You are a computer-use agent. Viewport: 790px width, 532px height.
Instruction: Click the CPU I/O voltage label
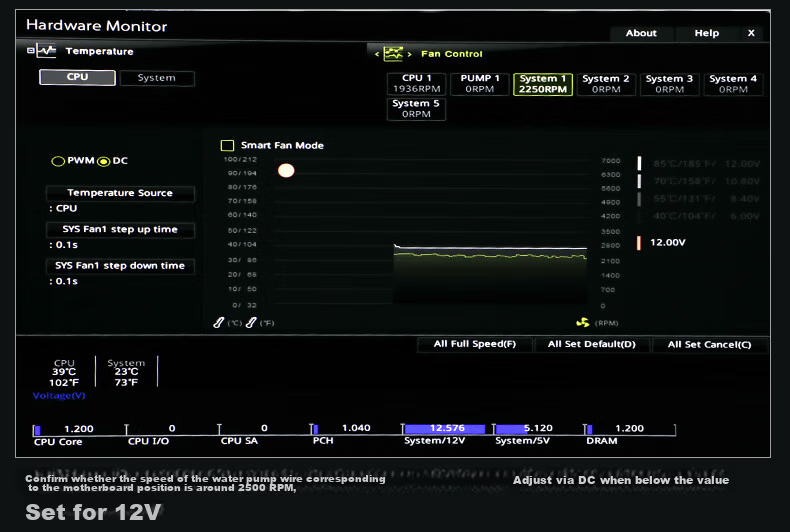[148, 441]
